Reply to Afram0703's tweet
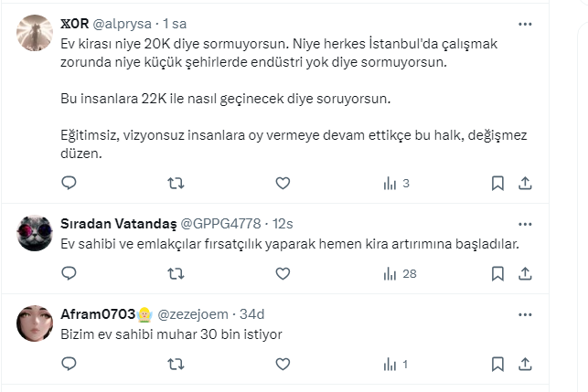Viewport: 588px width, 392px height. (69, 364)
